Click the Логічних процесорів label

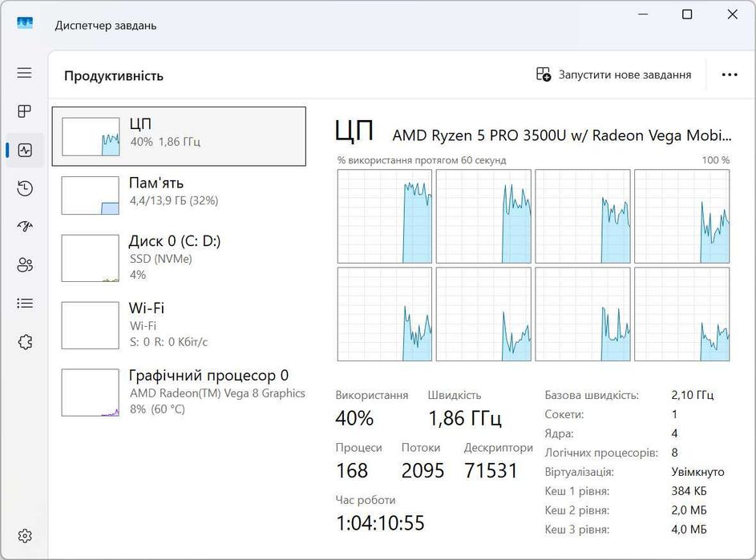[601, 453]
